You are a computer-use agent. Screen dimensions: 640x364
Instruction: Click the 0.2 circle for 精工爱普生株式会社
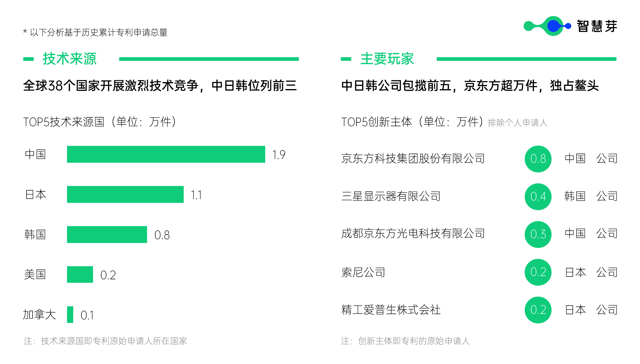click(x=538, y=310)
